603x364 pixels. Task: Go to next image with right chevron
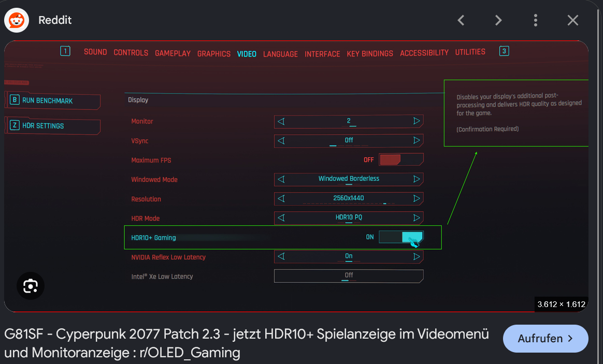(498, 20)
